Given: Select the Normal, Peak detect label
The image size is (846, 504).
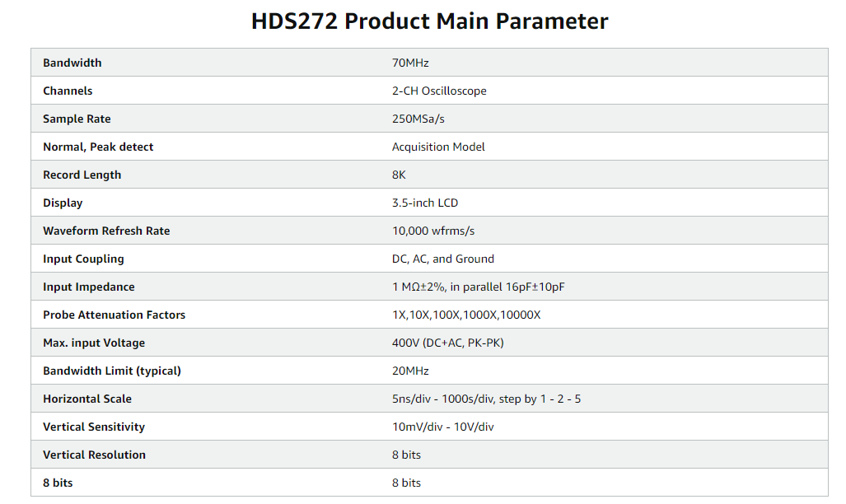Looking at the screenshot, I should 98,147.
